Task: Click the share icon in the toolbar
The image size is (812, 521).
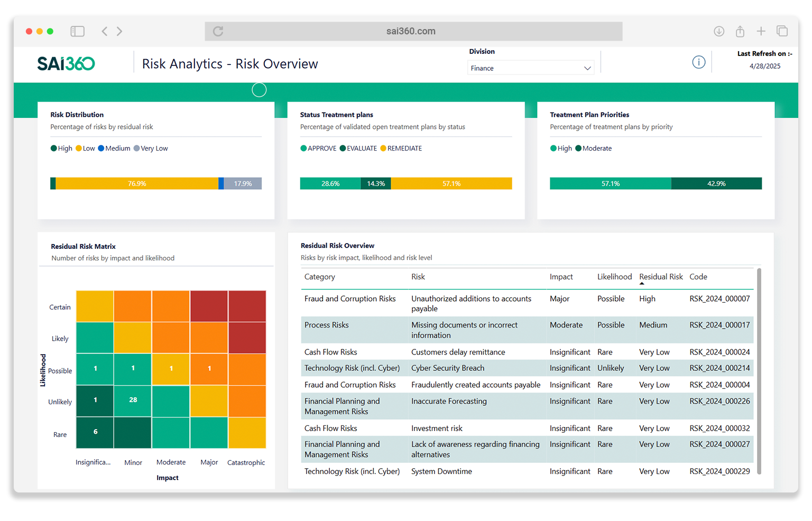Action: pos(740,31)
